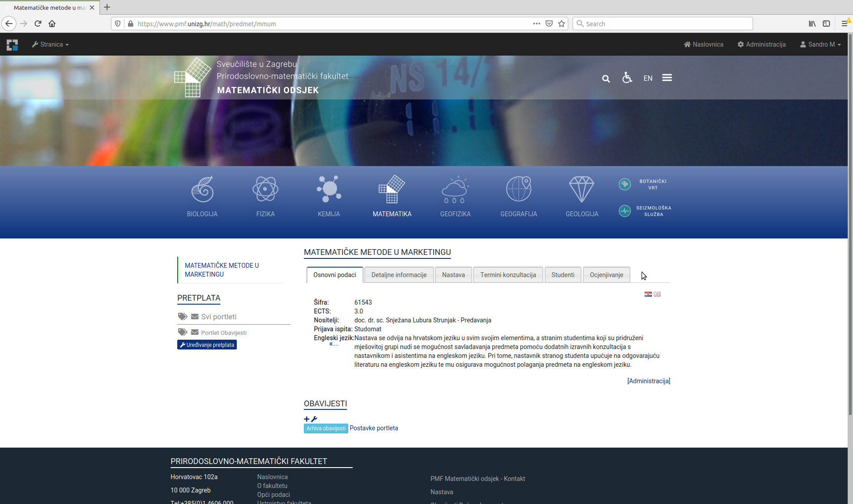
Task: Open the Firefox library icon
Action: pos(812,24)
